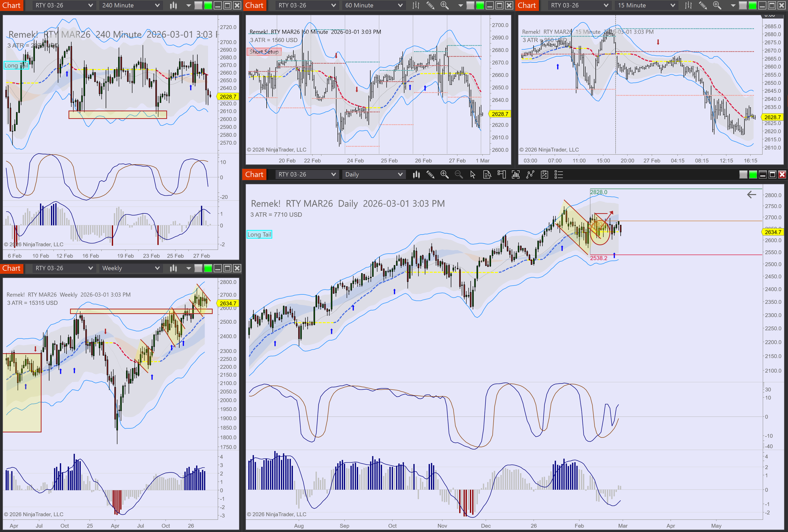Open Data Box icon in Daily chart
Screen dimensions: 788x532
[x=487, y=175]
